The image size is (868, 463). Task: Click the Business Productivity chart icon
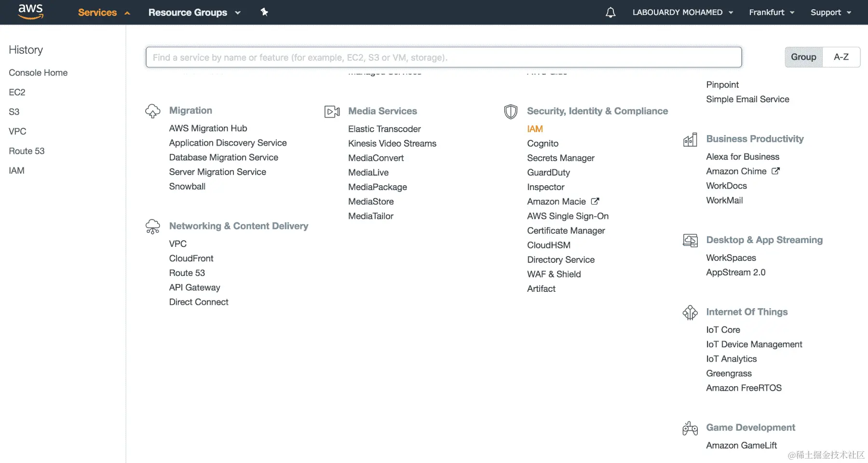(x=690, y=139)
